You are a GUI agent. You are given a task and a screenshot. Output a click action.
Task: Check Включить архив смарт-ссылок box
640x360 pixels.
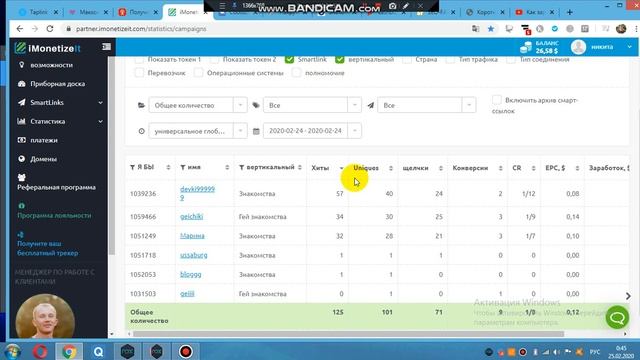[497, 100]
